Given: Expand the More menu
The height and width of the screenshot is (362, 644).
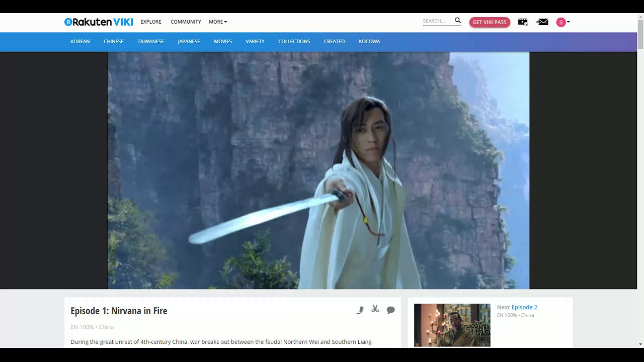Looking at the screenshot, I should point(218,22).
